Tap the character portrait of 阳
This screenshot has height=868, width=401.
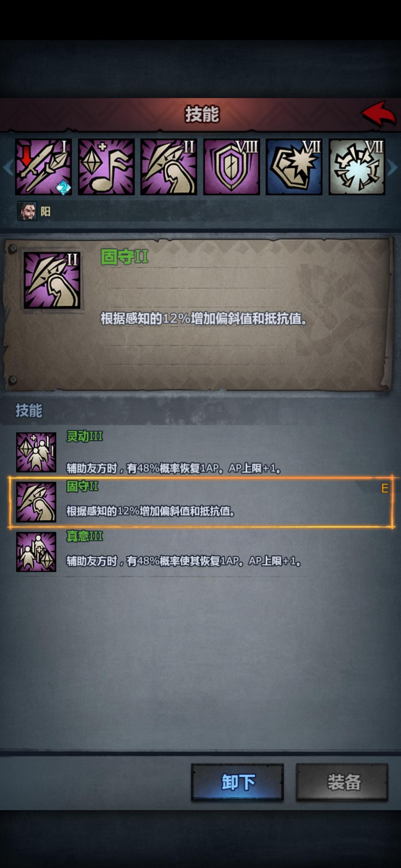[27, 211]
